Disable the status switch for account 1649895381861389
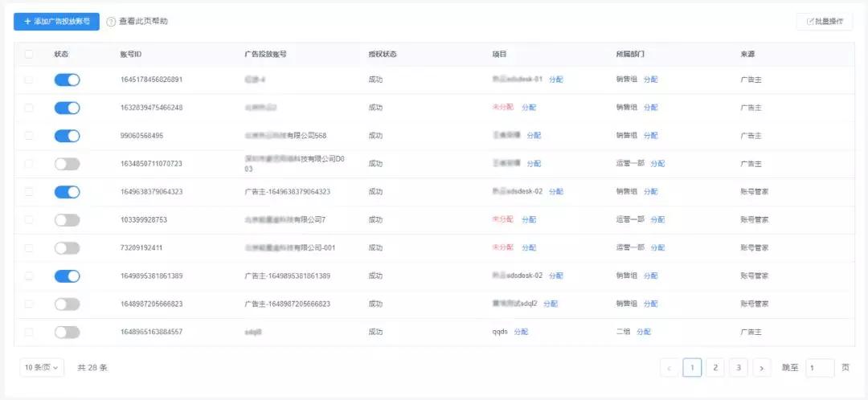The image size is (868, 400). (67, 276)
